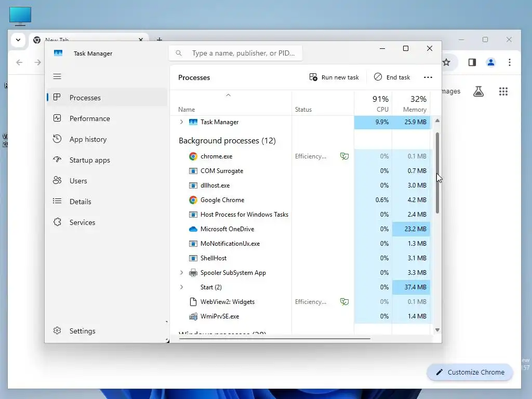
Task: Open Startup apps gauge icon
Action: click(x=57, y=159)
